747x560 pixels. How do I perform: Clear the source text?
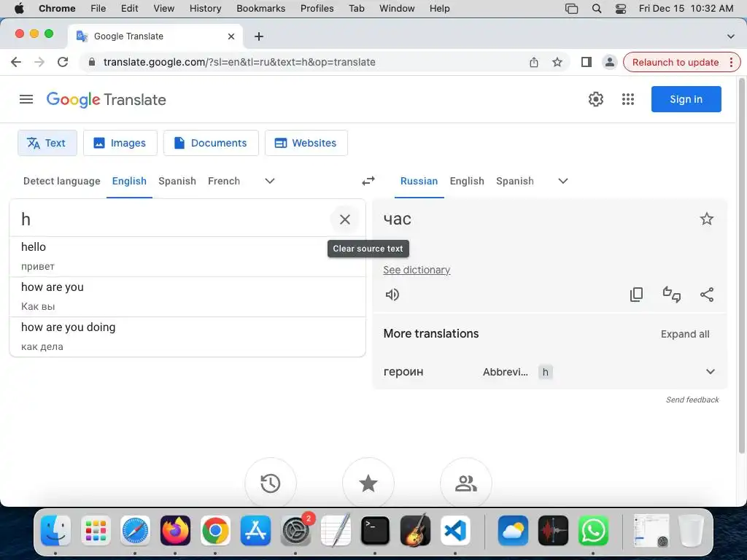[x=345, y=219]
